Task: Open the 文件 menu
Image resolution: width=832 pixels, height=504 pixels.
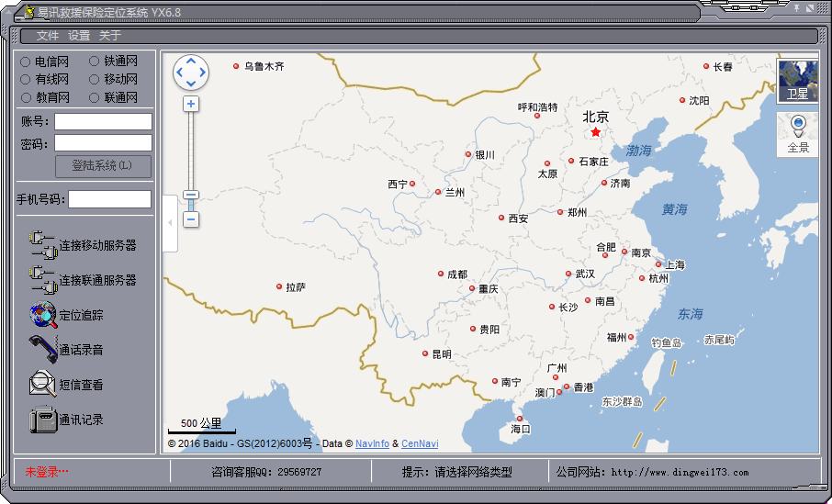Action: click(48, 36)
